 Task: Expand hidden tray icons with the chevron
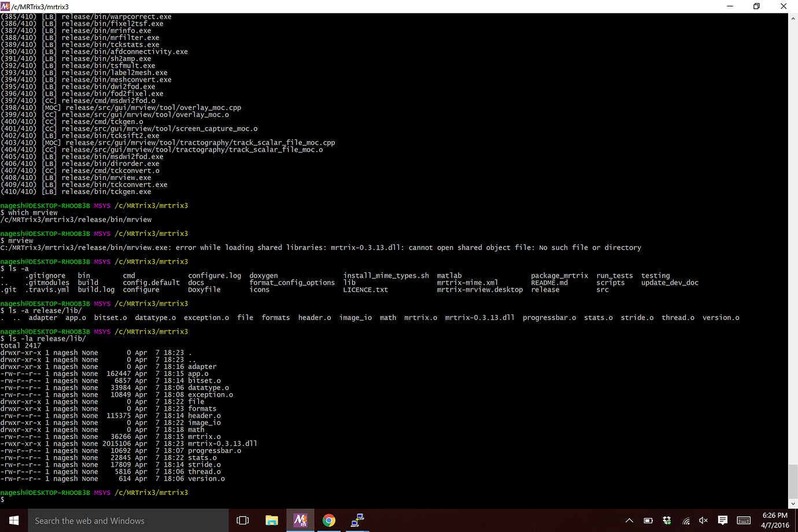(629, 520)
